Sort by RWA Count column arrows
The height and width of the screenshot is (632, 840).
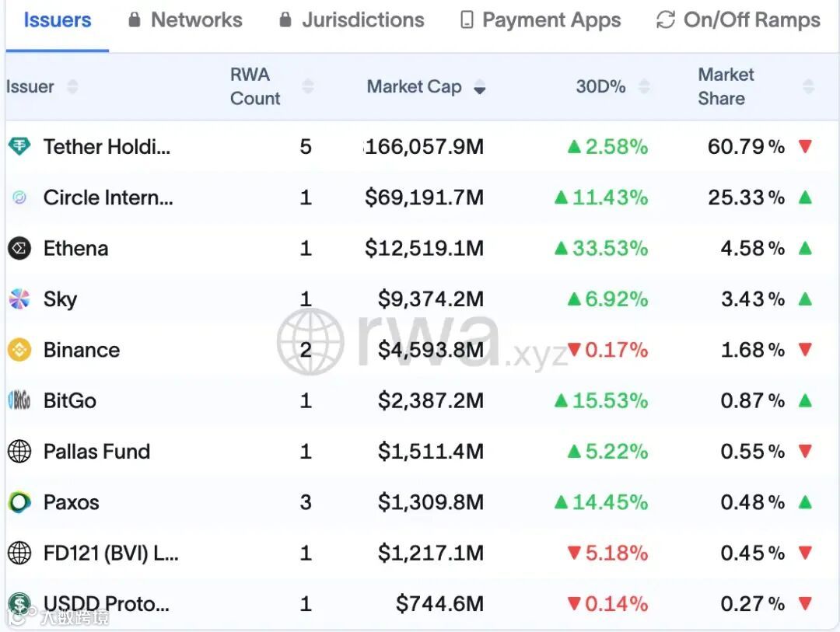[307, 86]
